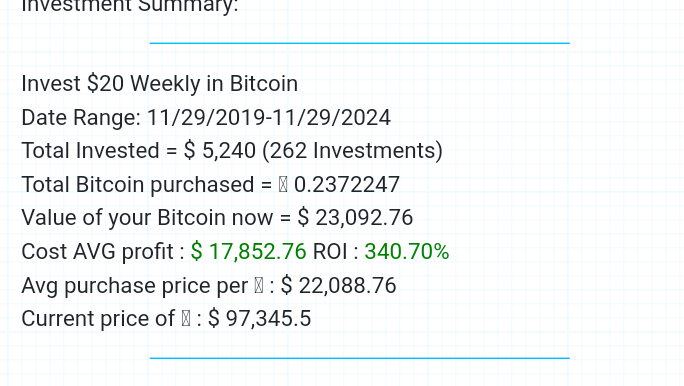The image size is (684, 386).
Task: Click the upper blue divider line
Action: tap(359, 43)
